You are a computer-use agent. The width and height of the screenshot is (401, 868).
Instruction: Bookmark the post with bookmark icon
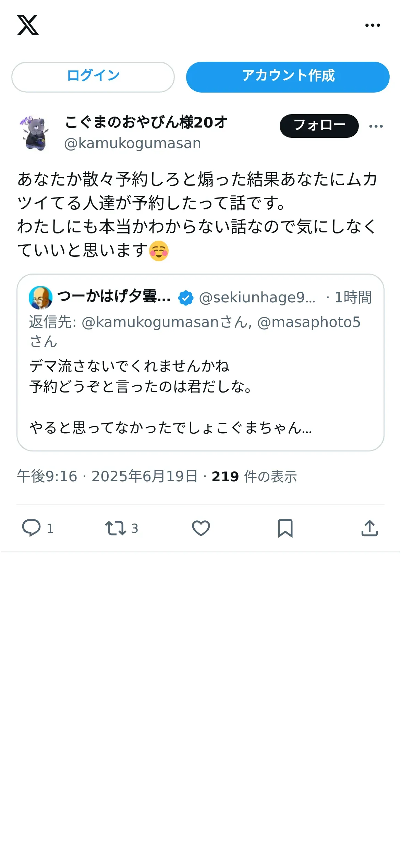click(285, 528)
